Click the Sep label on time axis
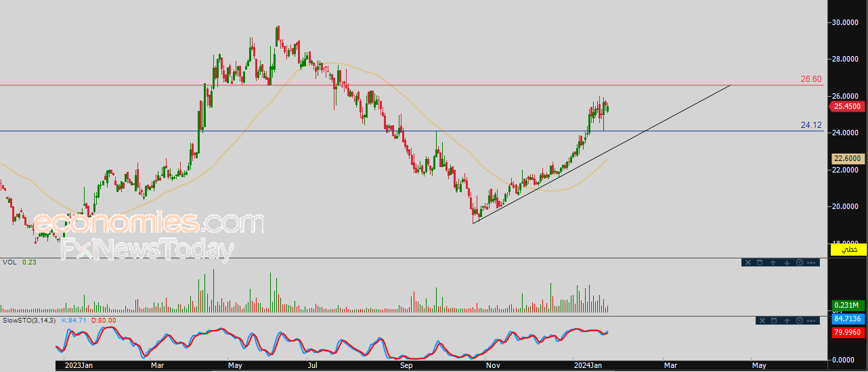 [x=406, y=365]
